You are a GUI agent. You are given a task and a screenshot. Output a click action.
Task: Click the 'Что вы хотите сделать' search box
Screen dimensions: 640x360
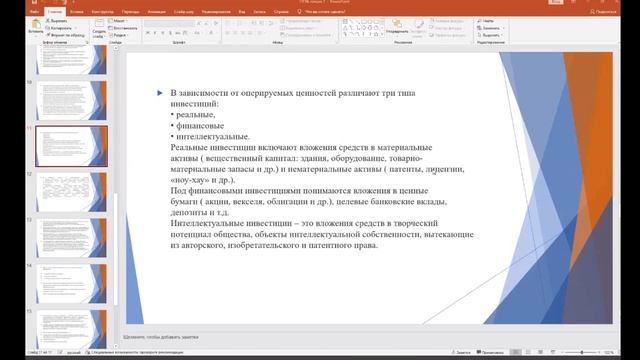322,12
